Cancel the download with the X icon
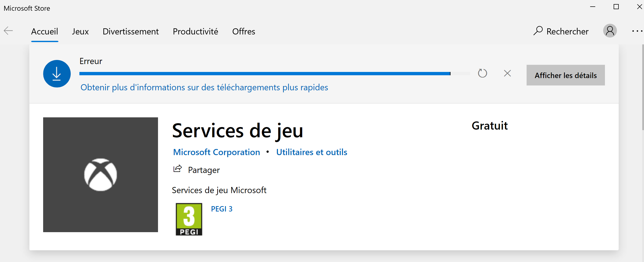This screenshot has height=262, width=644. [x=507, y=73]
